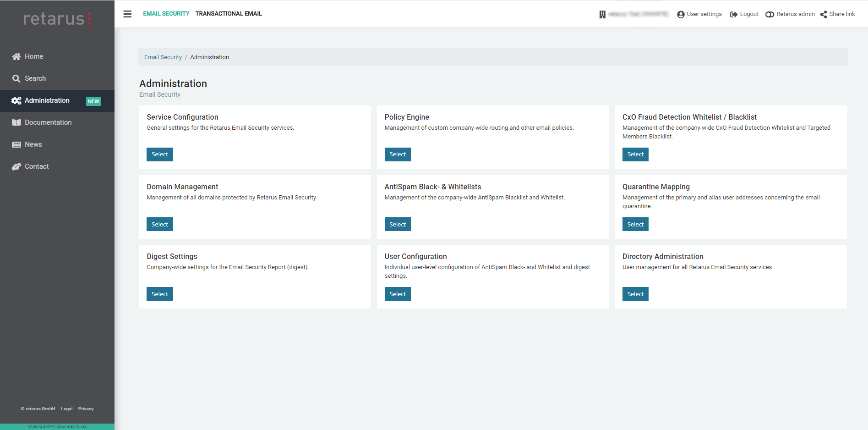Click the AntiSpam Black- & Whitelists title

[x=433, y=187]
